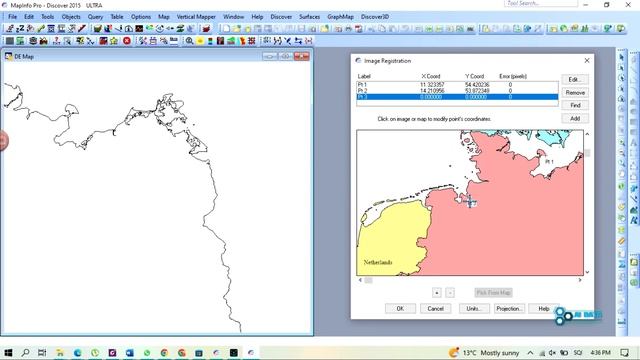Zoom in image preview with plus button

point(436,293)
